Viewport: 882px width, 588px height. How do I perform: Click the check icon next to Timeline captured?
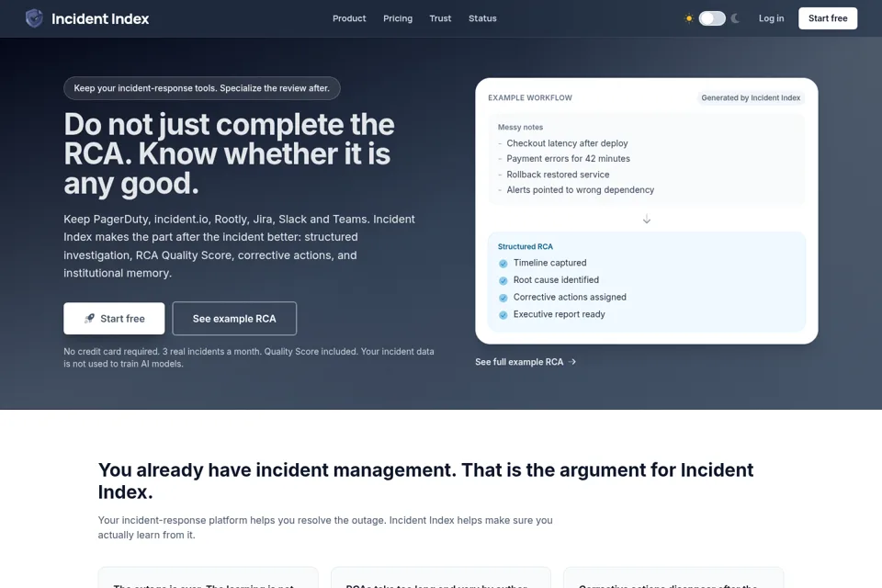(x=503, y=264)
